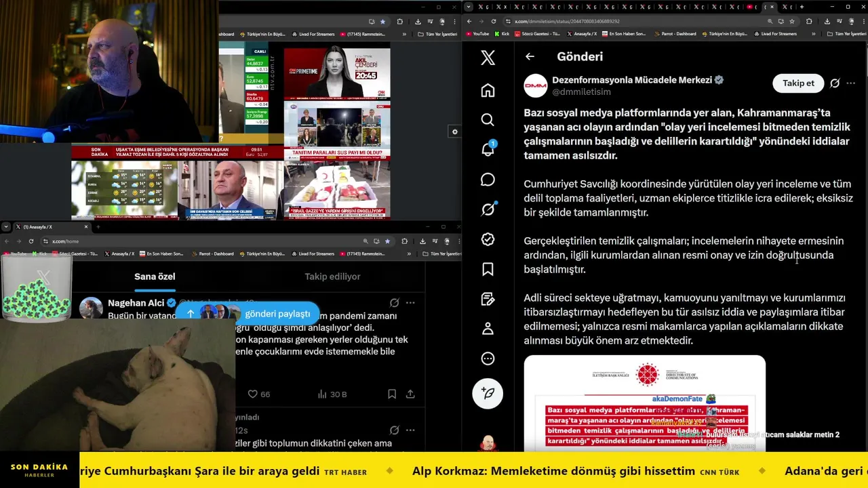Open Notifications bell in X sidebar
This screenshot has height=488, width=868.
[488, 150]
